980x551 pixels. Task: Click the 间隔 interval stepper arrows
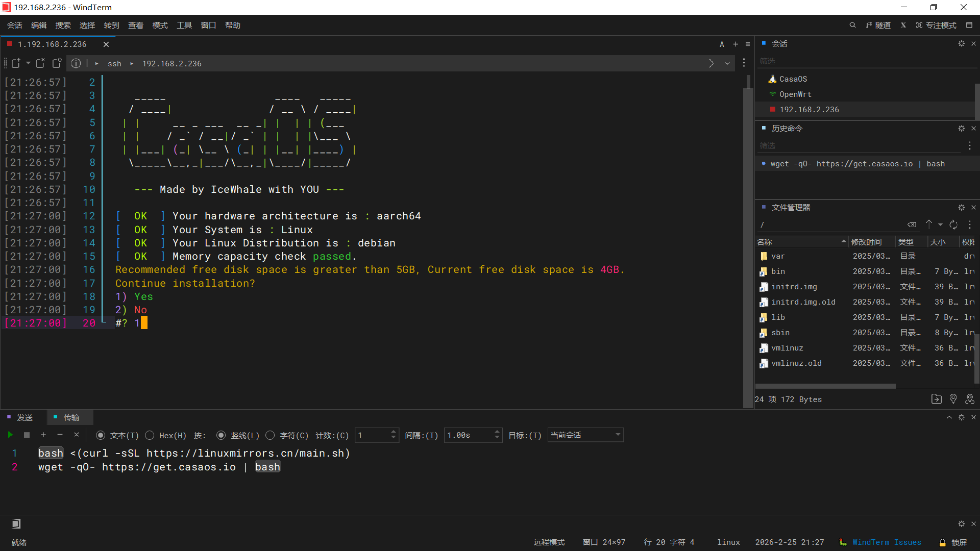pos(497,435)
